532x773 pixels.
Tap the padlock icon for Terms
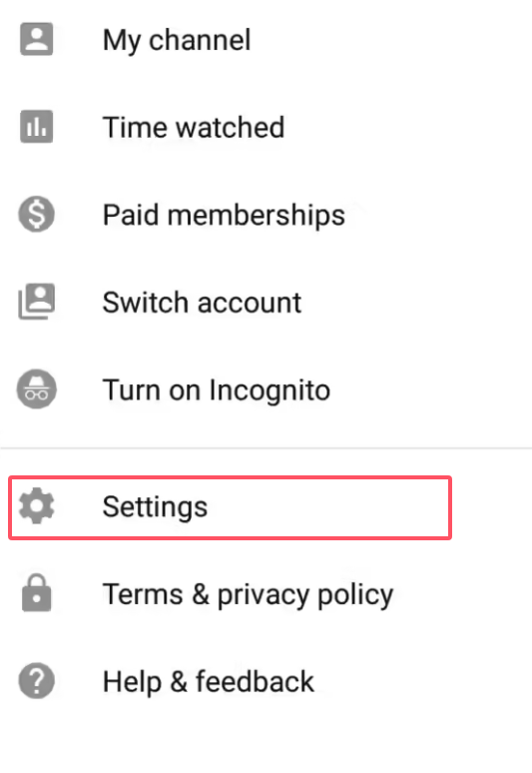click(x=37, y=593)
